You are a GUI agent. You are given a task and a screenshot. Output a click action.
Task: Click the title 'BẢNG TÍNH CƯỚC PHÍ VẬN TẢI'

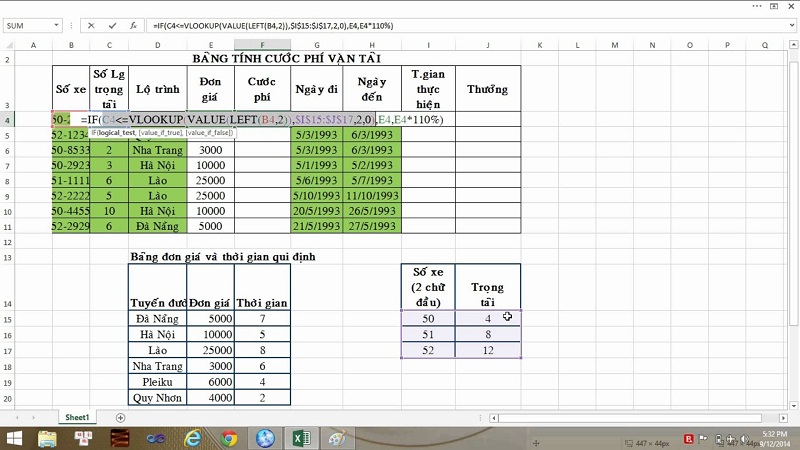tap(287, 58)
